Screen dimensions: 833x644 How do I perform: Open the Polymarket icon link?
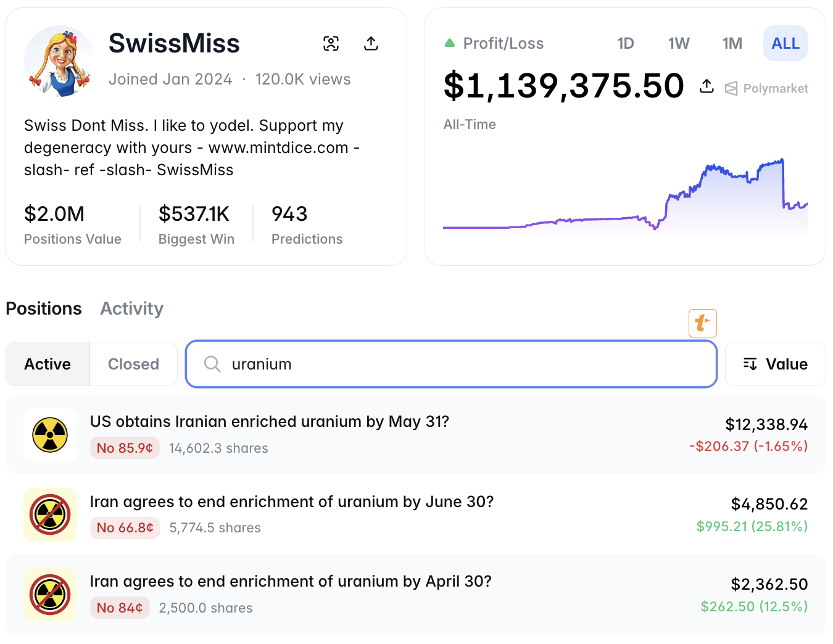click(x=732, y=88)
